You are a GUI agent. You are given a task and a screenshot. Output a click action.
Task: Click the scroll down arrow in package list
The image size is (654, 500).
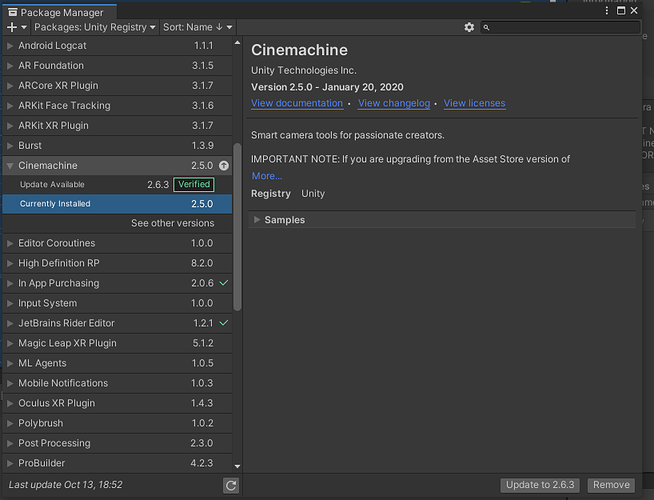click(237, 466)
